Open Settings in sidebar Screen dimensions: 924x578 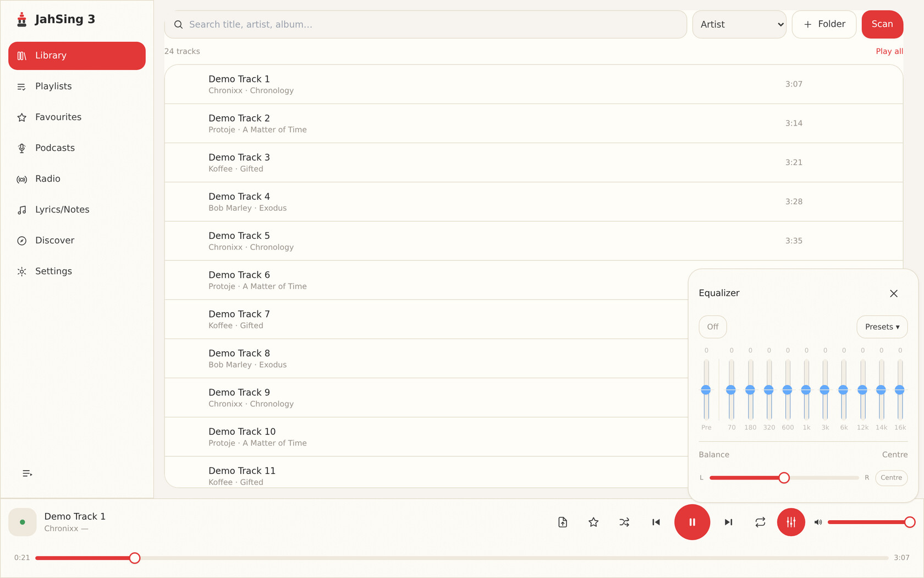click(x=77, y=271)
